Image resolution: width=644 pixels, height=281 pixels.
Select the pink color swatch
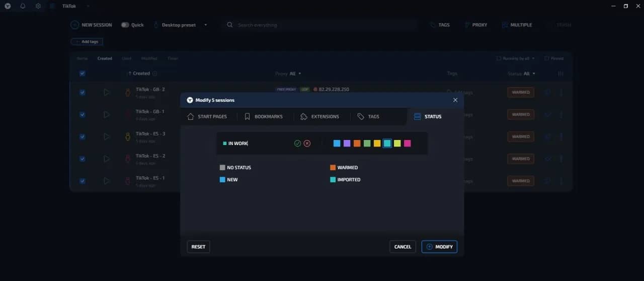(x=407, y=144)
